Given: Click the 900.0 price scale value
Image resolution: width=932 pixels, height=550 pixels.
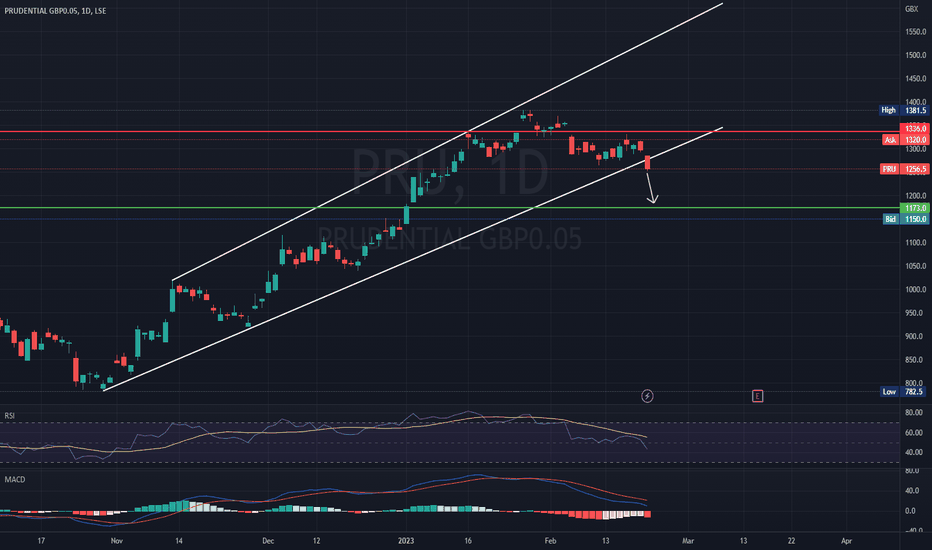Looking at the screenshot, I should [x=916, y=337].
